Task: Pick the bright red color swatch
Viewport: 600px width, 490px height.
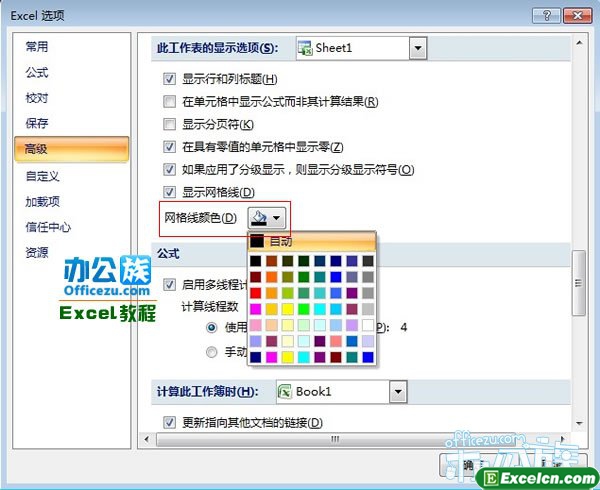Action: coord(256,293)
